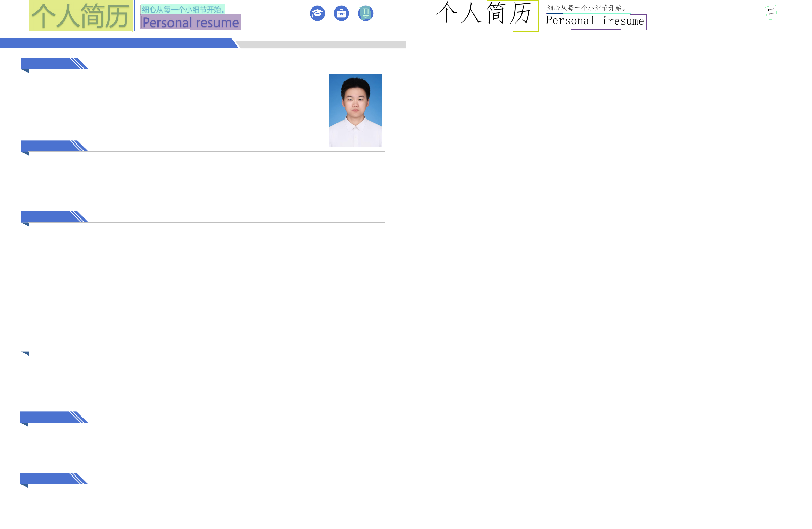812x529 pixels.
Task: Click the bottom blue section banner
Action: (47, 478)
